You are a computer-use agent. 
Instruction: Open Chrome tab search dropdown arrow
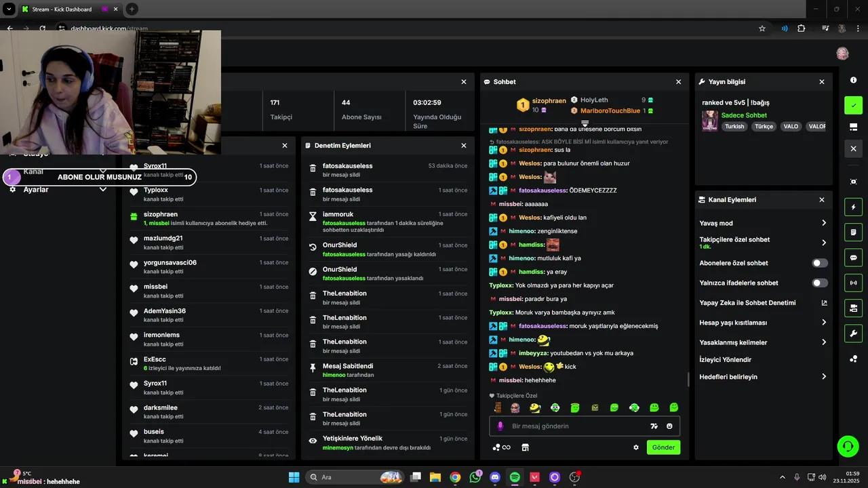tap(9, 9)
